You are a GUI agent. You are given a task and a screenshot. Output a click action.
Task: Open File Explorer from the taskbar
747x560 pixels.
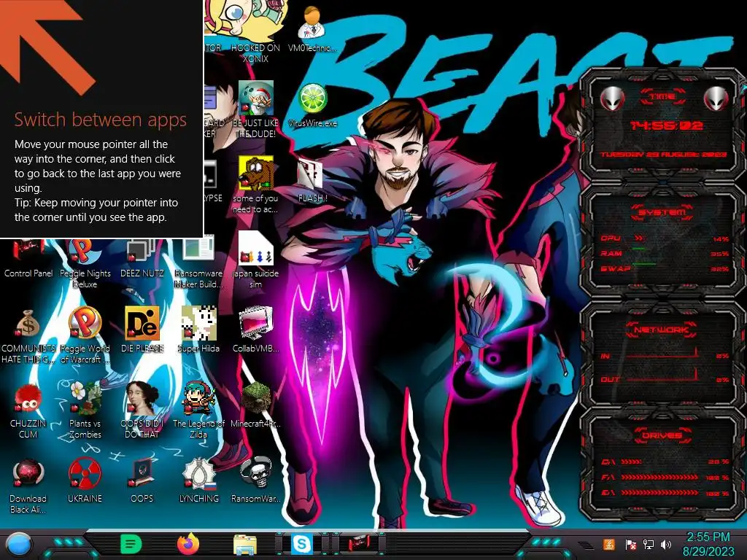pyautogui.click(x=245, y=545)
